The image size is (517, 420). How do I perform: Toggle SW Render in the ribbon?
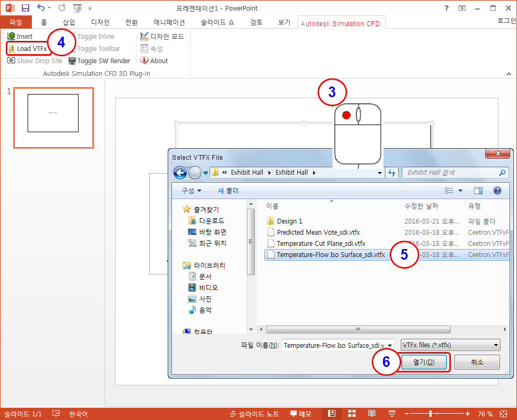pyautogui.click(x=99, y=61)
